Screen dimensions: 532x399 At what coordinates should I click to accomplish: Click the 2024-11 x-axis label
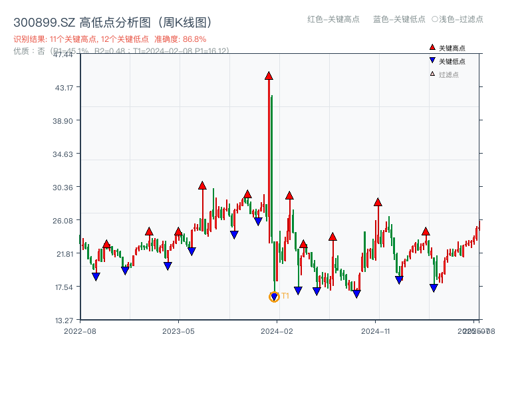375,331
